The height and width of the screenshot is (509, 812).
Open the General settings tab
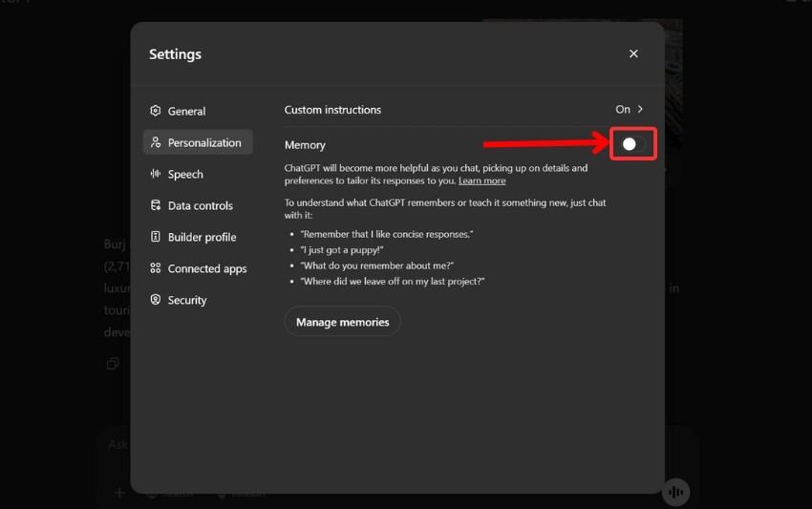198,111
